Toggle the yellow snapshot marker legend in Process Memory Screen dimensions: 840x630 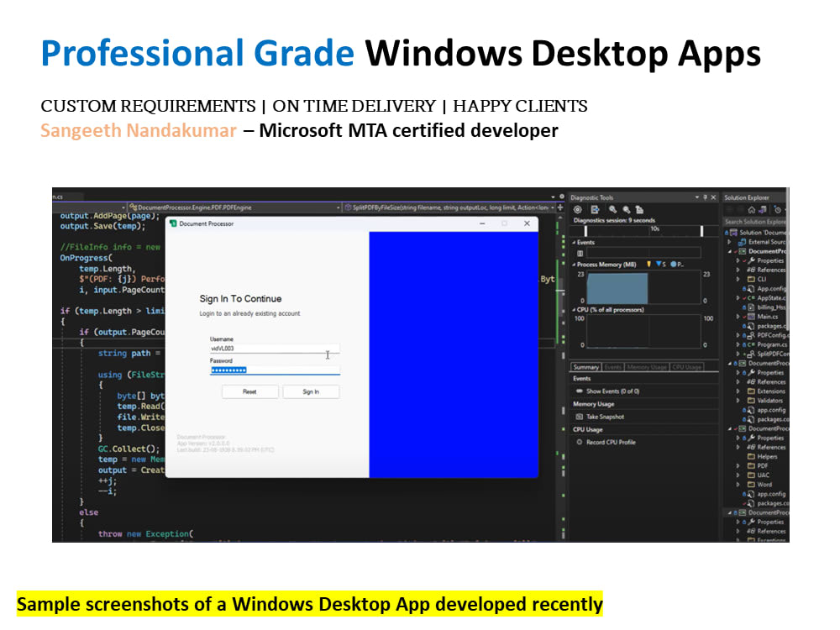coord(648,264)
